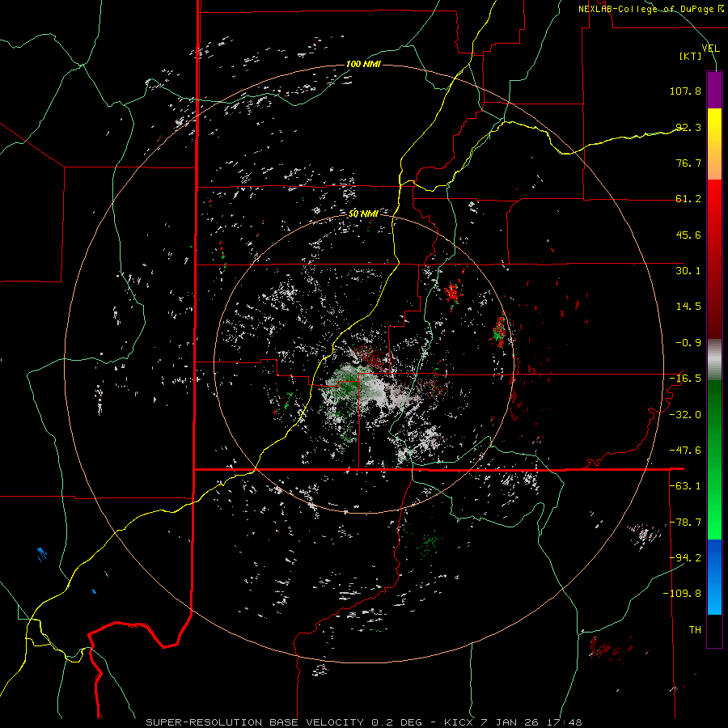Click the 50 NMI range ring label

point(363,214)
